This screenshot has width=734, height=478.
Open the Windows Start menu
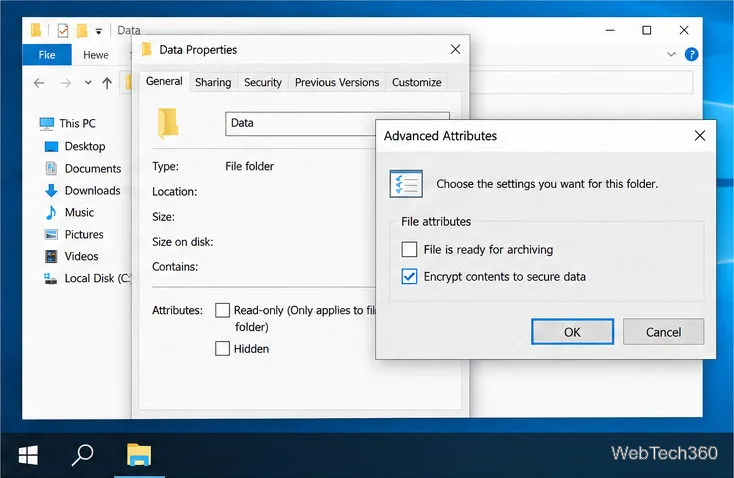pos(28,455)
